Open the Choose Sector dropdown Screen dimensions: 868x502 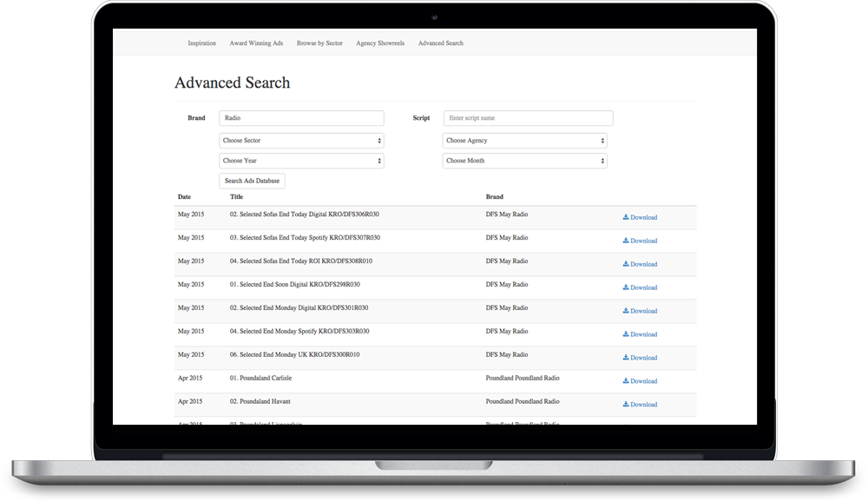[x=301, y=140]
